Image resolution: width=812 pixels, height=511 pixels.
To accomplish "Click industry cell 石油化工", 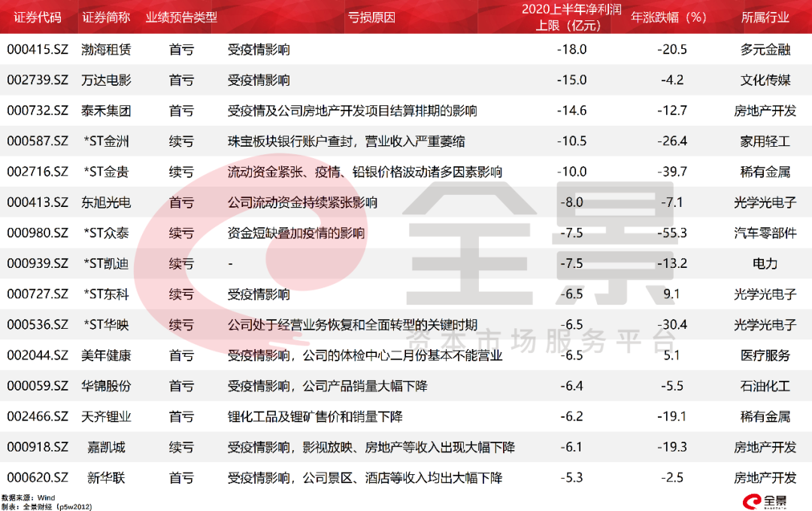I will click(x=765, y=386).
